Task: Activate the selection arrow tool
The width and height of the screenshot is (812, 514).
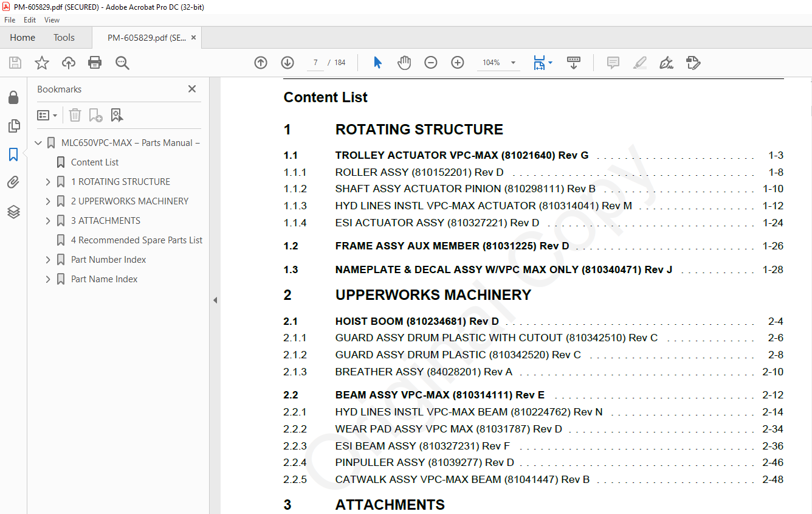Action: pyautogui.click(x=377, y=63)
